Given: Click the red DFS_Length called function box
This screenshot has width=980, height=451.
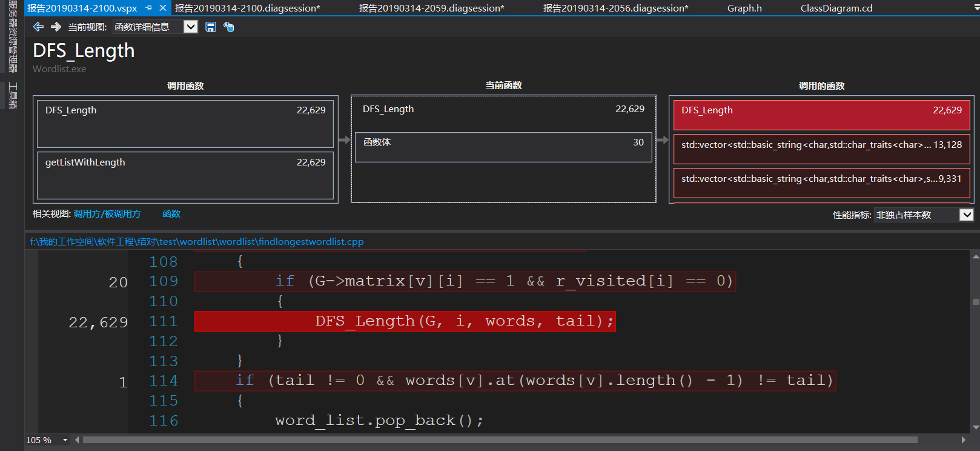Looking at the screenshot, I should coord(821,115).
